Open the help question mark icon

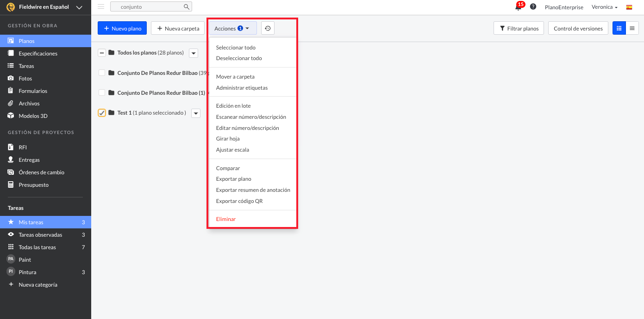tap(533, 7)
